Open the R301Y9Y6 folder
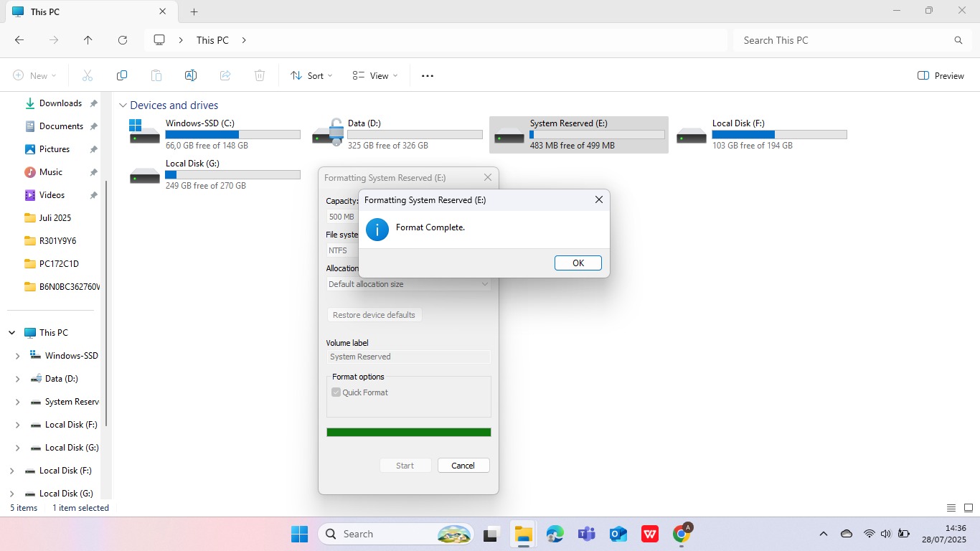The height and width of the screenshot is (551, 980). (x=57, y=241)
